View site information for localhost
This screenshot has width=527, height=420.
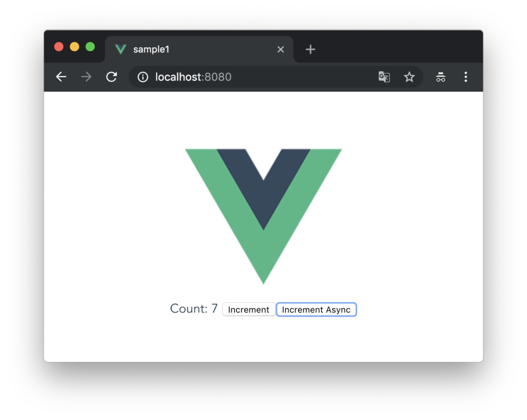143,77
